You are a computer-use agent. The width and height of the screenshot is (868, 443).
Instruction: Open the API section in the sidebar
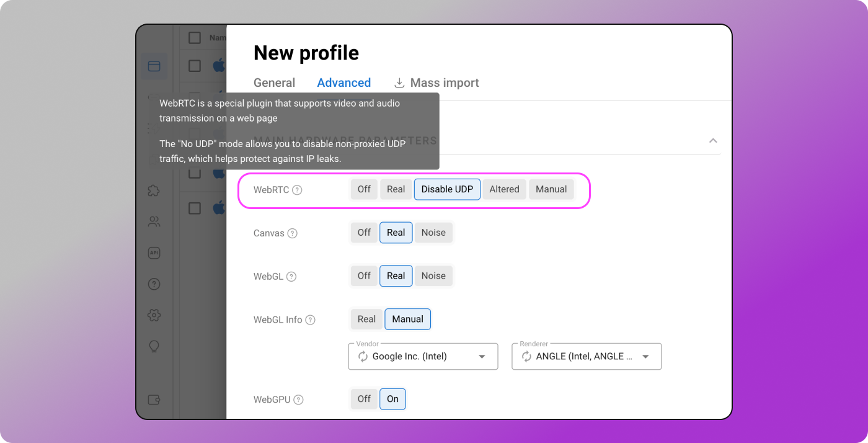[x=154, y=253]
